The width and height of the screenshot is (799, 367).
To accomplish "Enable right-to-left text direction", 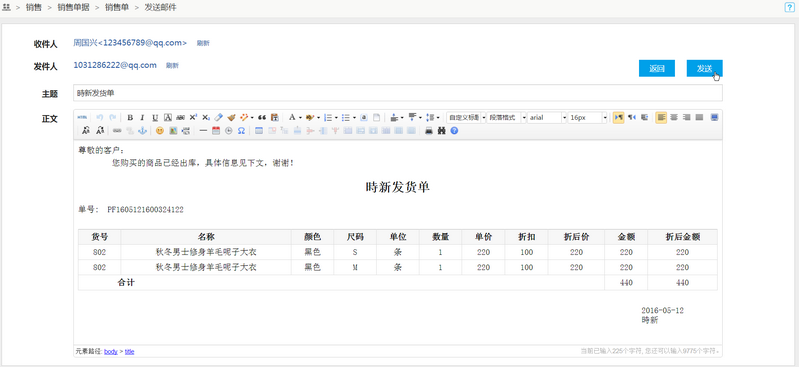I will point(632,117).
